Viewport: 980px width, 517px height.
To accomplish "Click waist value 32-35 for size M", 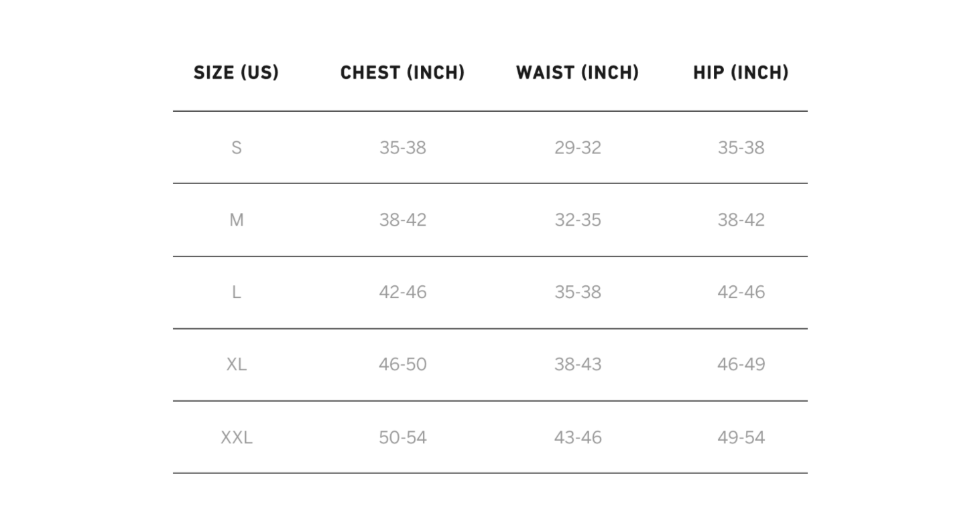I will [x=577, y=220].
